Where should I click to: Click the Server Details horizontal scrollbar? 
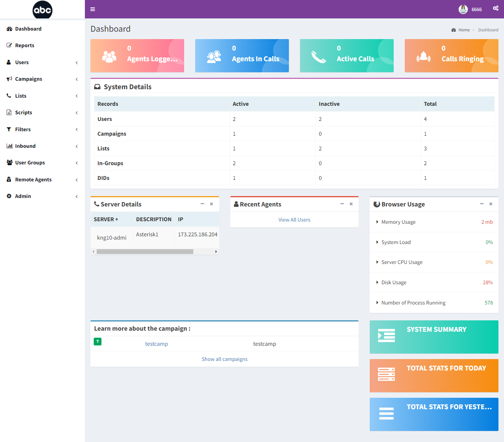pos(145,251)
